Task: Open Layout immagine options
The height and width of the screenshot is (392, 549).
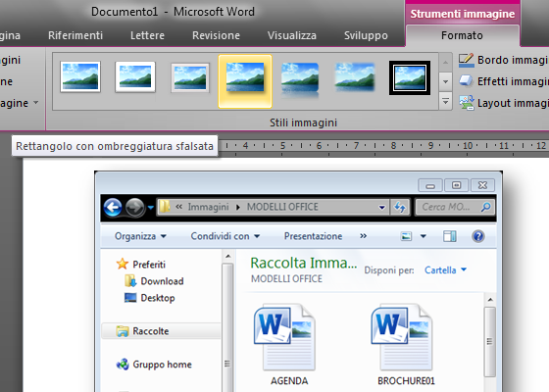Action: [504, 103]
